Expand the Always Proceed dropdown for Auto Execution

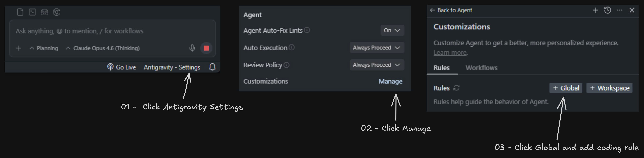pyautogui.click(x=376, y=47)
